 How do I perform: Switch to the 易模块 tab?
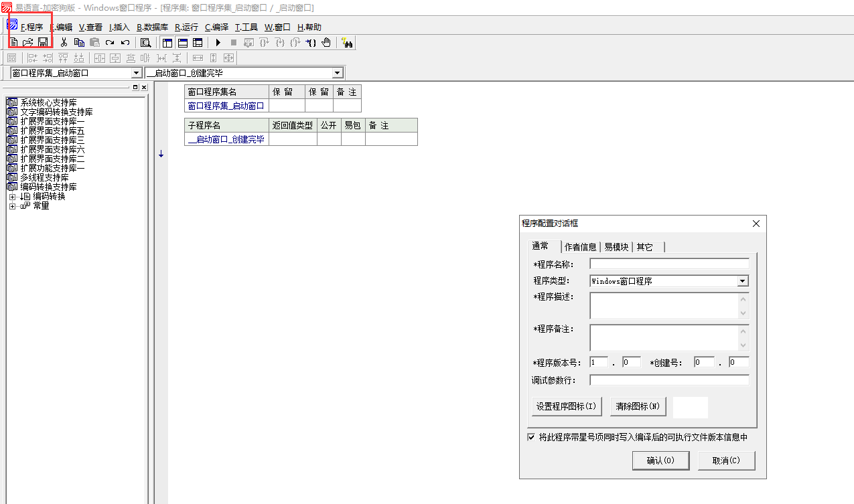pos(616,247)
